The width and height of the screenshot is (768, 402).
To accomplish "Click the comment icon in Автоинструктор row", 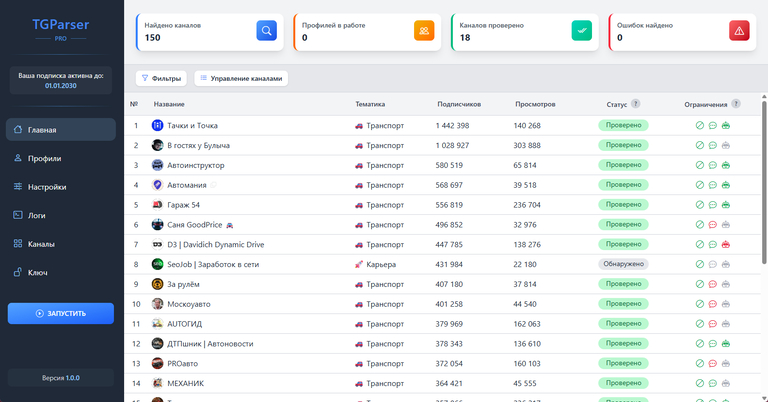I will coord(713,165).
